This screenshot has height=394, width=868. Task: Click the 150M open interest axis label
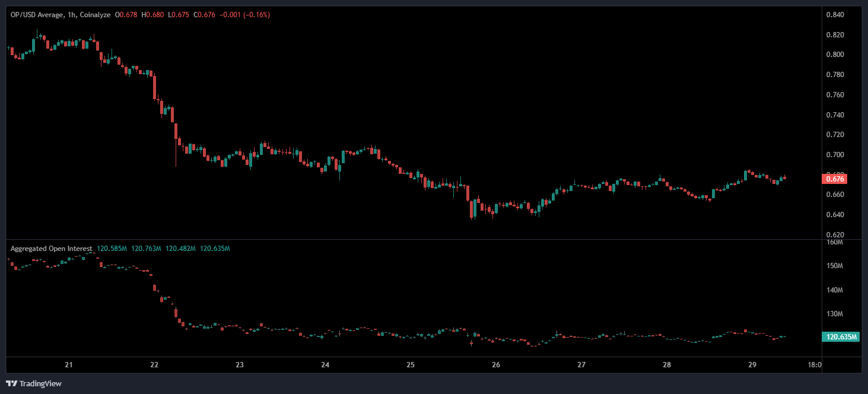coord(834,266)
